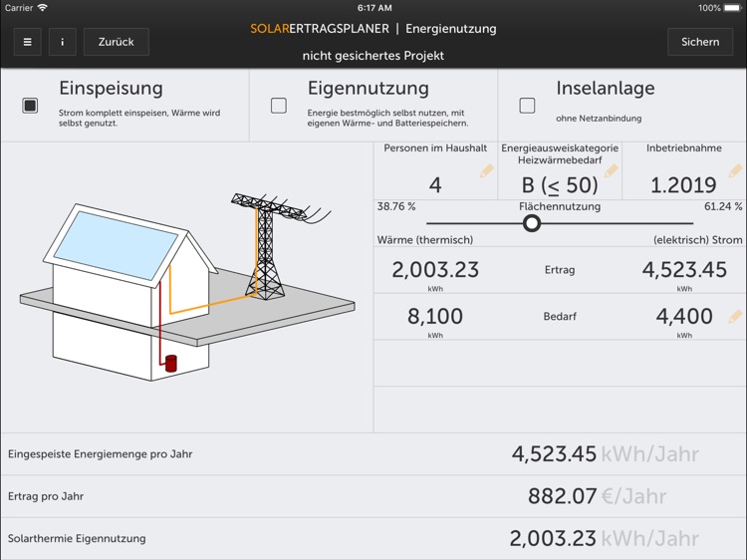Enable the Eigennutzung checkbox

pos(279,106)
